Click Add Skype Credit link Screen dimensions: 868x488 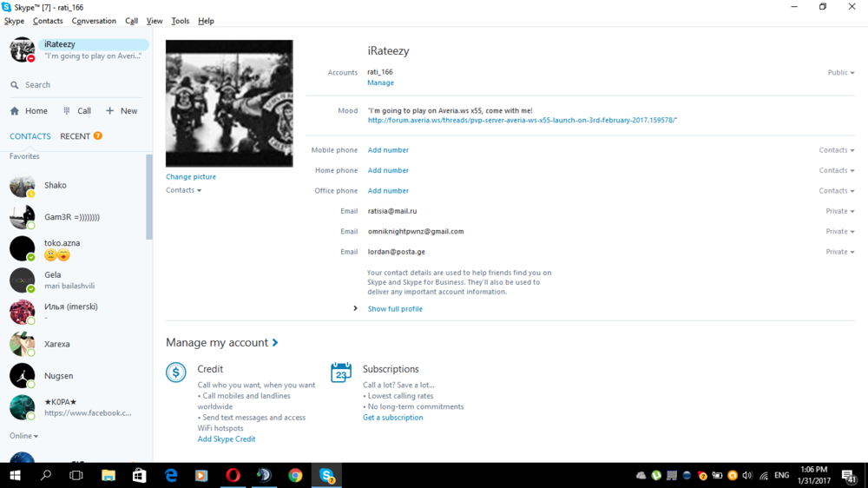click(x=227, y=439)
